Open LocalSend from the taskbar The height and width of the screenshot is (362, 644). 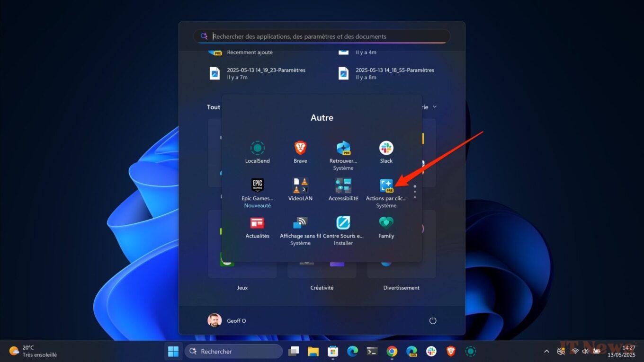[470, 351]
